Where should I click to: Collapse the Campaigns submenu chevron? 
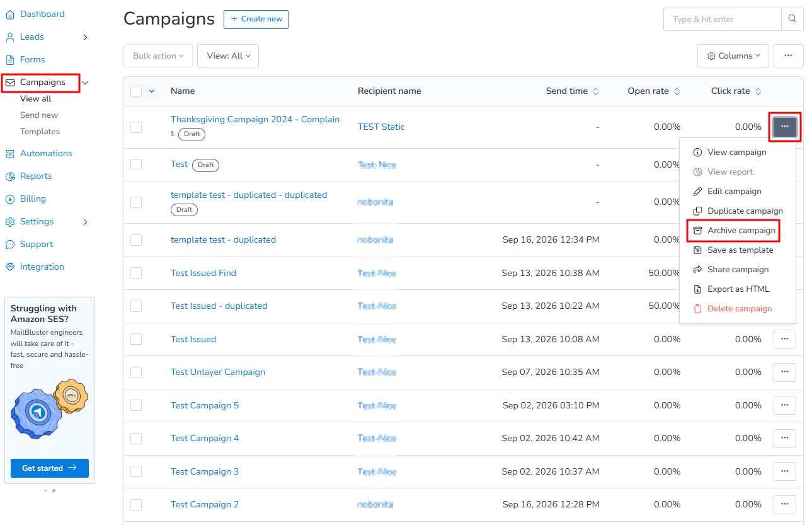pos(86,83)
